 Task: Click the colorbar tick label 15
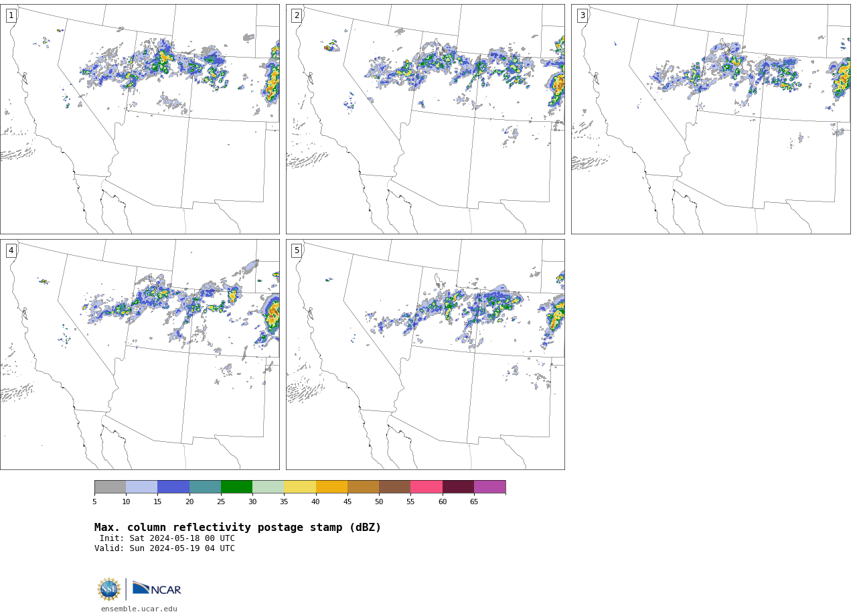(x=157, y=502)
